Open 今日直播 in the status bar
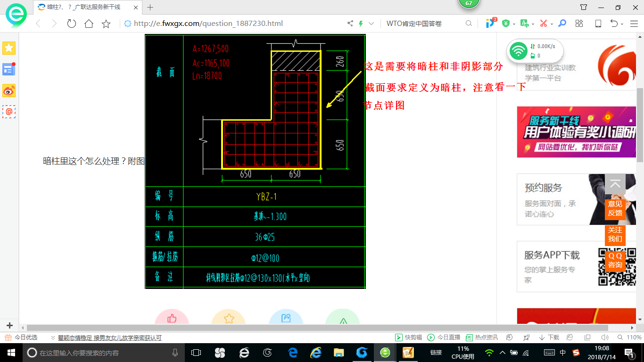This screenshot has height=362, width=644. (x=444, y=337)
